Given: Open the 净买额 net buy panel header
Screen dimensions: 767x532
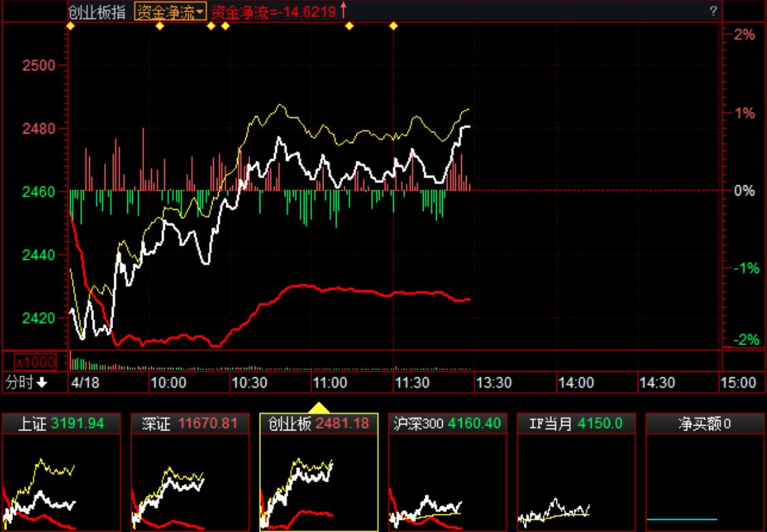Looking at the screenshot, I should pyautogui.click(x=704, y=424).
